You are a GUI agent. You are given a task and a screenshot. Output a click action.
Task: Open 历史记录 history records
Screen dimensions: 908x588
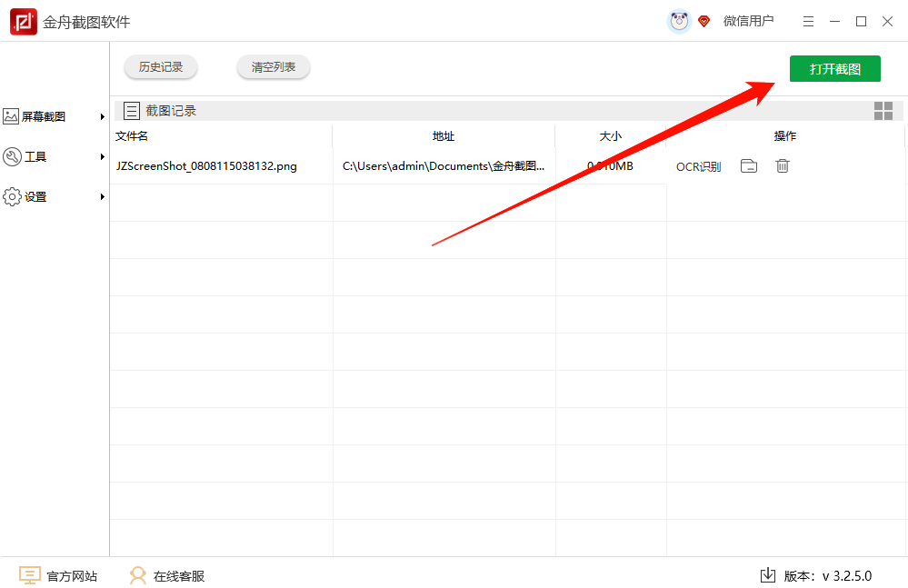[160, 65]
